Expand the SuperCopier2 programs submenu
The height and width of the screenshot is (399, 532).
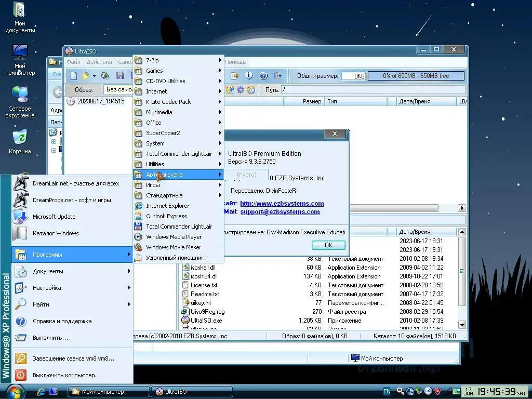(x=178, y=133)
